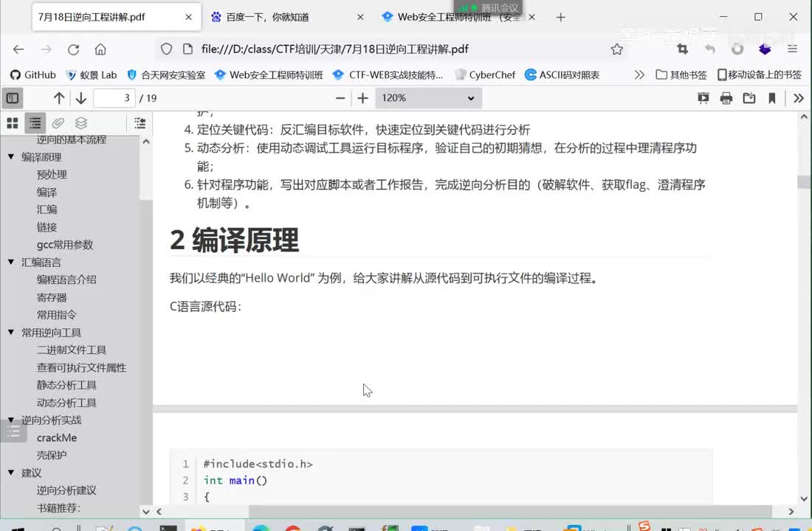Image resolution: width=812 pixels, height=531 pixels.
Task: Open the 合天网安实验室 bookmark
Action: [166, 75]
